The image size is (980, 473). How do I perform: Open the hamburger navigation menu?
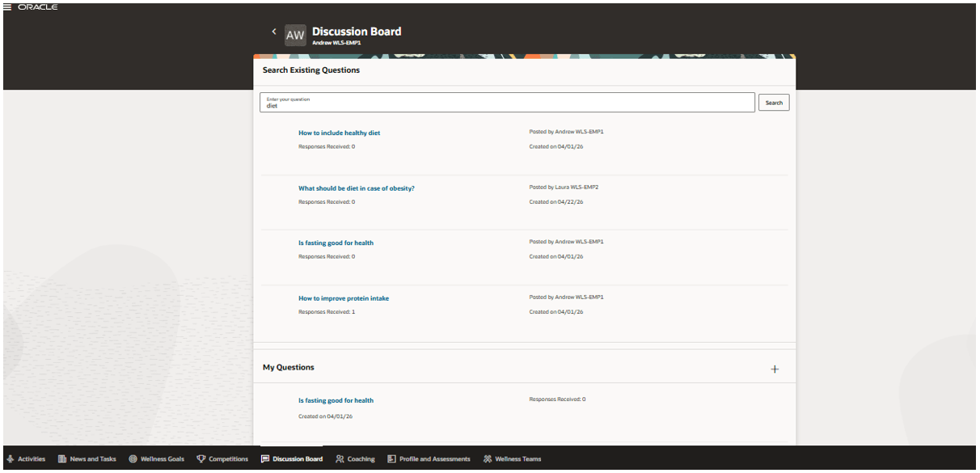tap(8, 7)
